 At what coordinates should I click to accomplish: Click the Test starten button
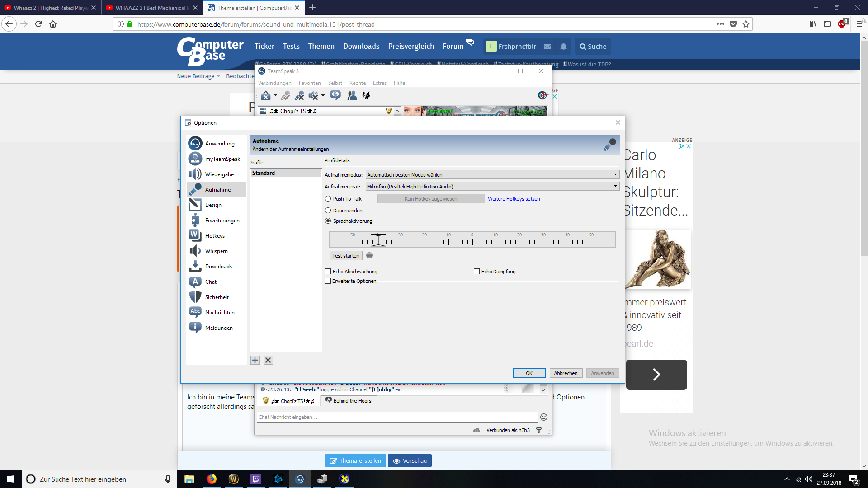pos(345,256)
